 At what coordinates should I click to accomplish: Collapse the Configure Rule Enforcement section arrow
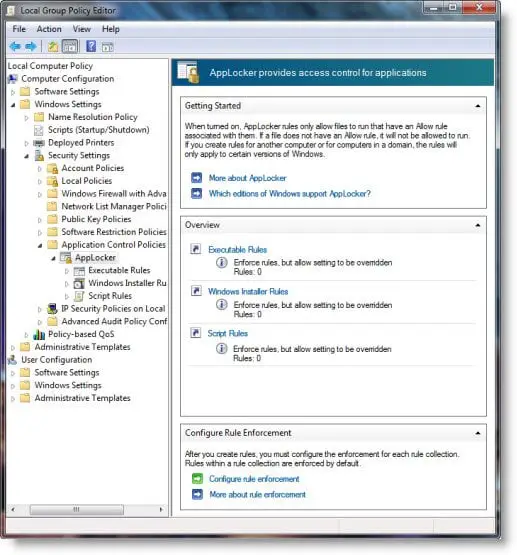coord(478,433)
